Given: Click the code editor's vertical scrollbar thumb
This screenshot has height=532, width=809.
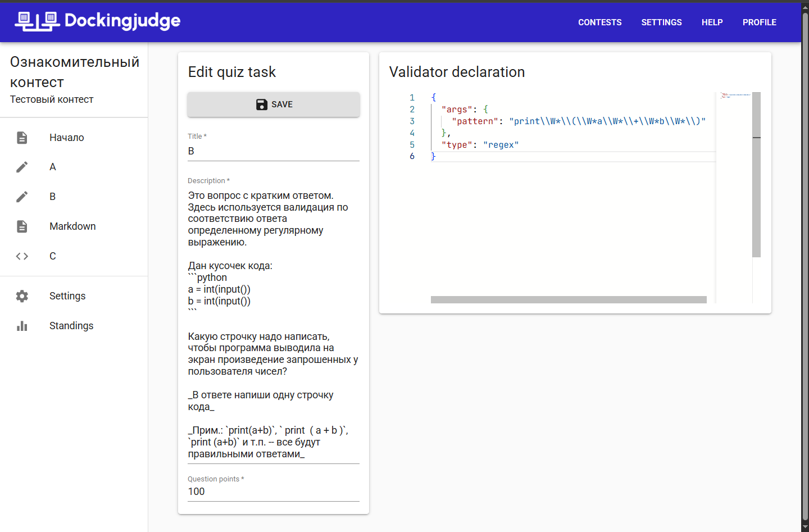Looking at the screenshot, I should click(x=756, y=175).
